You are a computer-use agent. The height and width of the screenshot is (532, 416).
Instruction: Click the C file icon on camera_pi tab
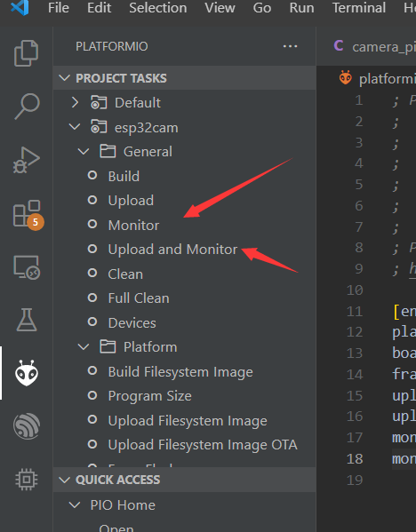tap(339, 46)
